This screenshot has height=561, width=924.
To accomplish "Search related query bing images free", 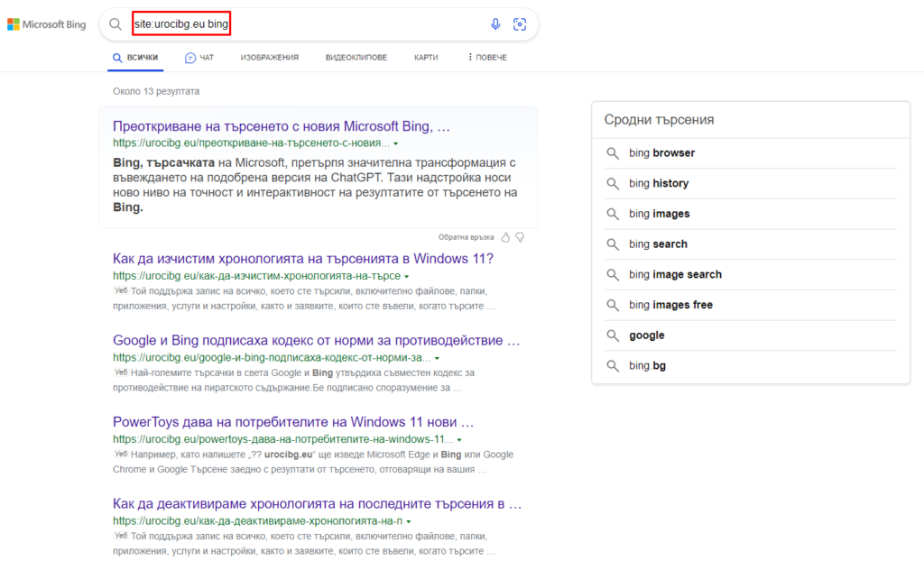I will tap(670, 305).
